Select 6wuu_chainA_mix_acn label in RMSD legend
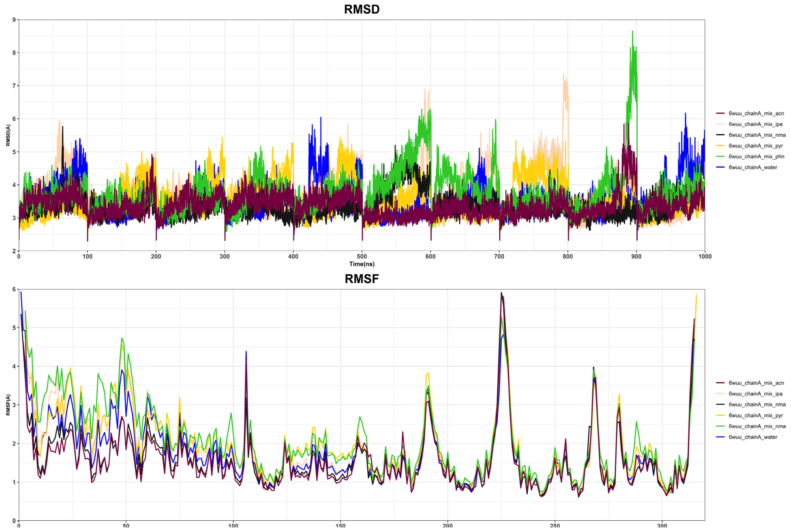Screen dimensions: 791x532 pyautogui.click(x=756, y=113)
